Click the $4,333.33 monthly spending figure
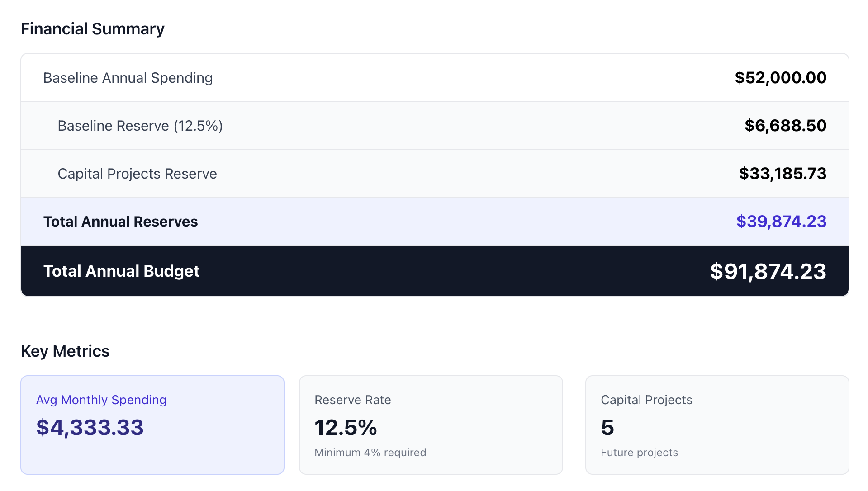The image size is (868, 491). (x=90, y=427)
